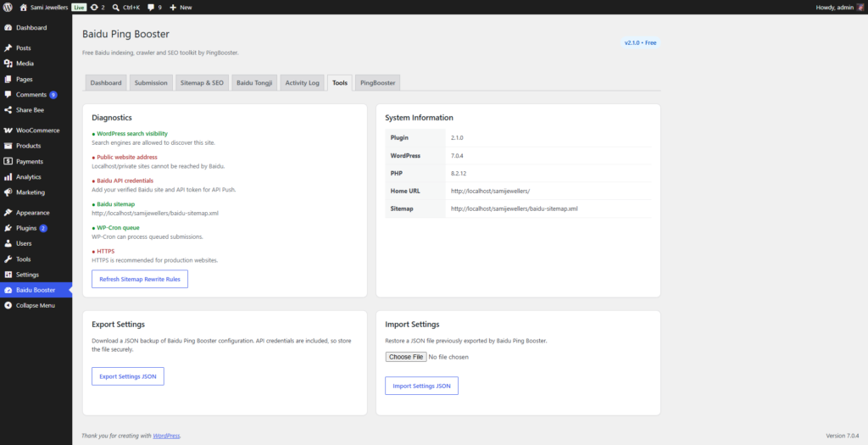Viewport: 868px width, 445px height.
Task: Open the WooCommerce menu label
Action: tap(37, 131)
